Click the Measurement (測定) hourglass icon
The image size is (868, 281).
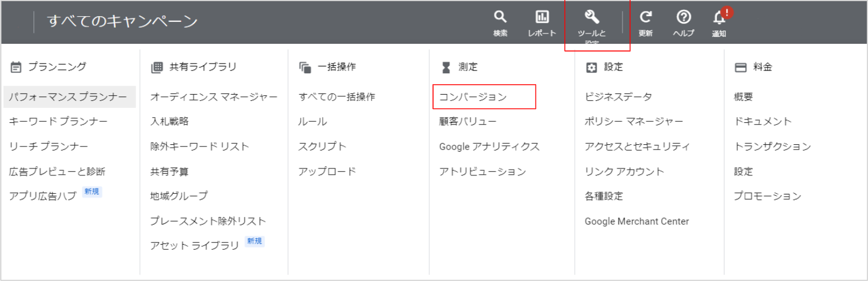coord(446,67)
